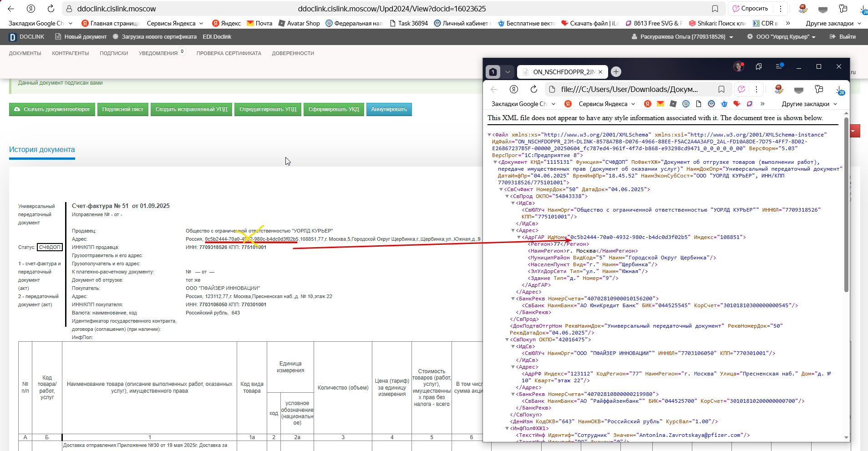Expand Сервисы Яндекса bookmark folder in main window
868x451 pixels.
(175, 23)
